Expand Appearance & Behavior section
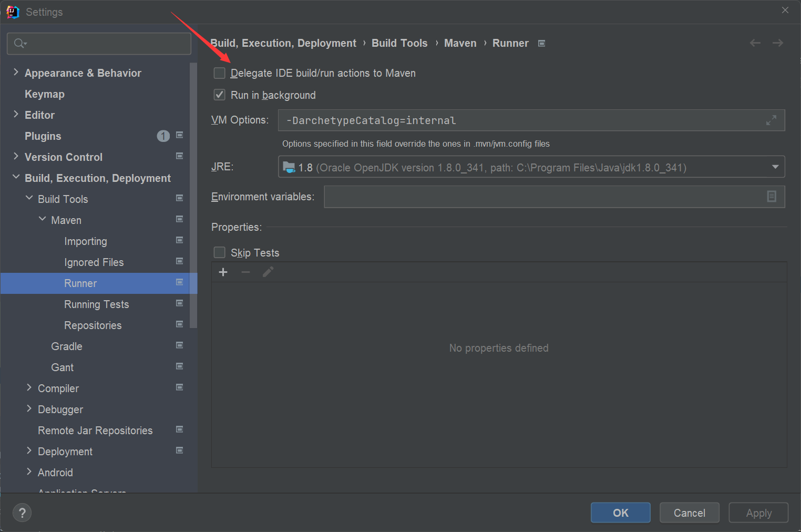This screenshot has height=532, width=801. click(x=16, y=73)
